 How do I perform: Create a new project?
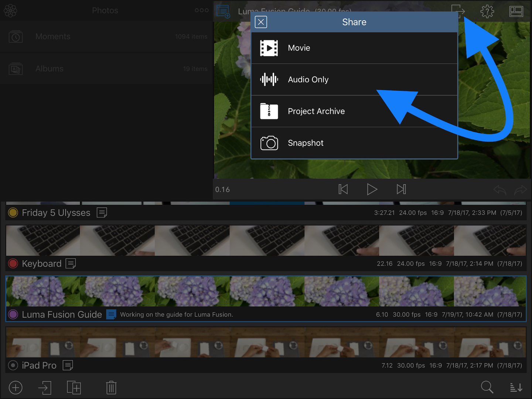click(x=16, y=388)
